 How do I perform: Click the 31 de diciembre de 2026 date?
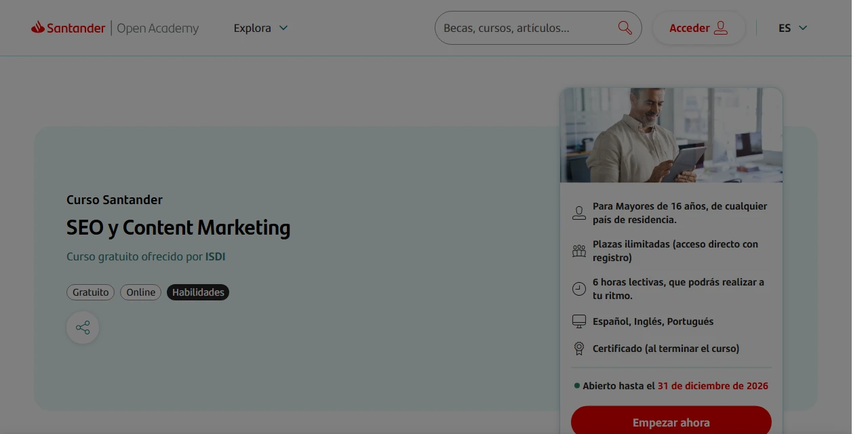713,386
